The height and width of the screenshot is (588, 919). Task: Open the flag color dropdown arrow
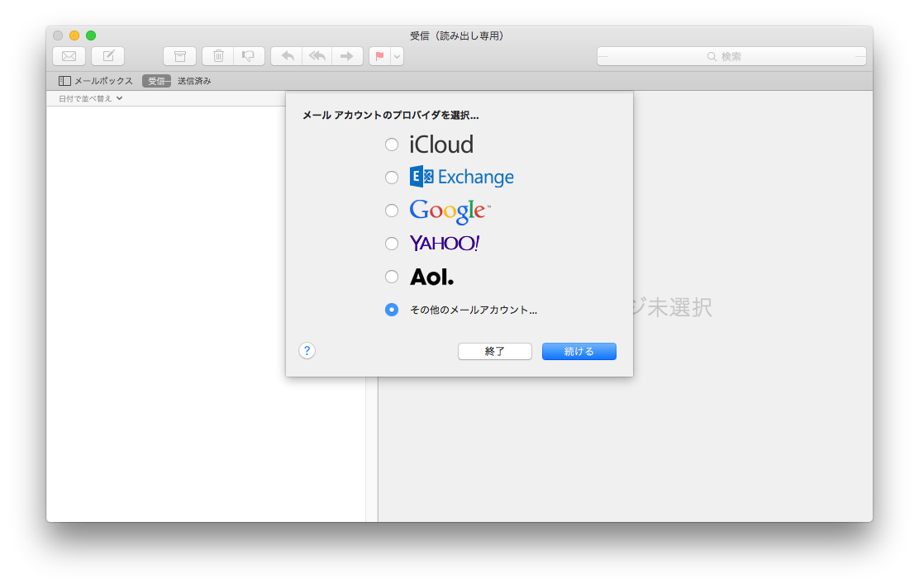click(x=398, y=56)
